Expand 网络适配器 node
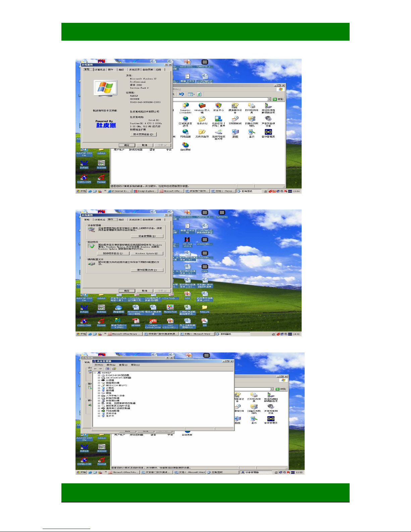The height and width of the screenshot is (532, 411). point(99,411)
